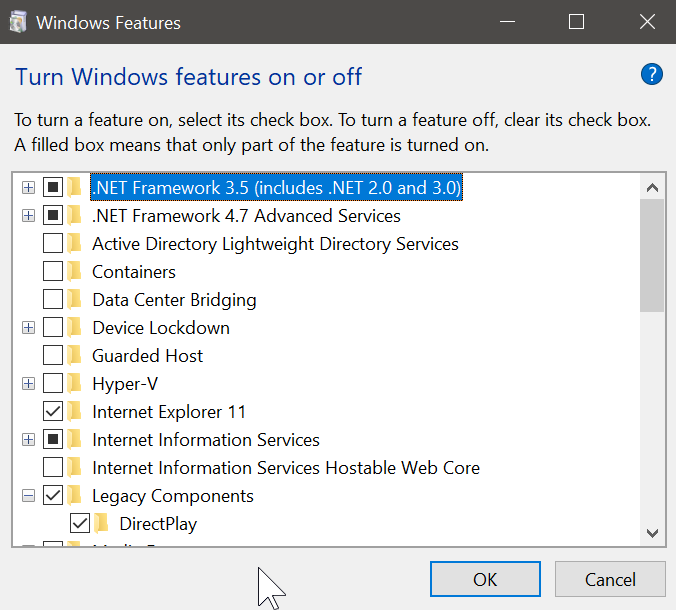This screenshot has width=676, height=610.
Task: Select the Containers row label
Action: coord(134,272)
